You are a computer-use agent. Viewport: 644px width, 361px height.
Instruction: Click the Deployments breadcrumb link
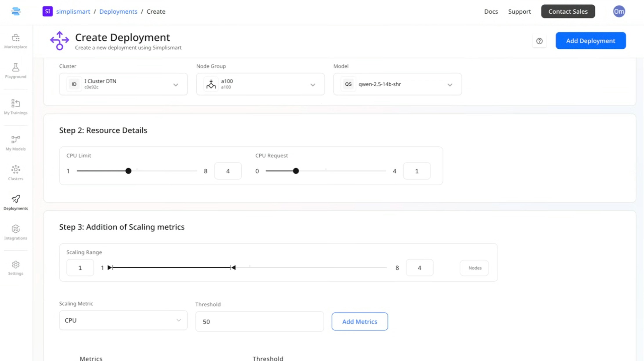pos(118,12)
